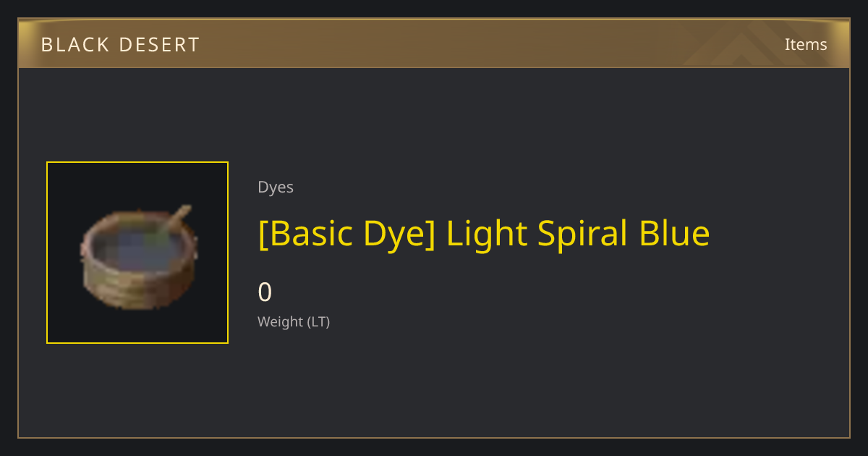The image size is (868, 456).
Task: Click the weight value 0
Action: pyautogui.click(x=265, y=292)
